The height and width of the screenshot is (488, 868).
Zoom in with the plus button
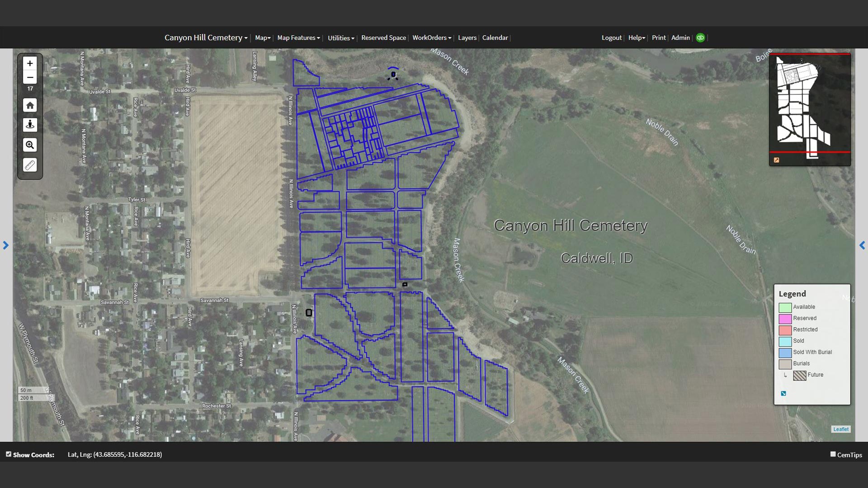[30, 64]
